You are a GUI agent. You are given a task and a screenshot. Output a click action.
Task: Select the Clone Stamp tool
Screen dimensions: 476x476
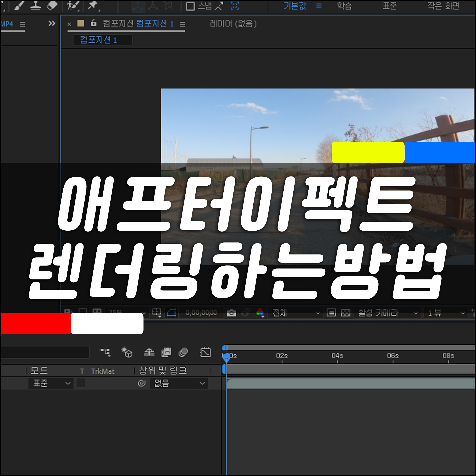pyautogui.click(x=36, y=5)
